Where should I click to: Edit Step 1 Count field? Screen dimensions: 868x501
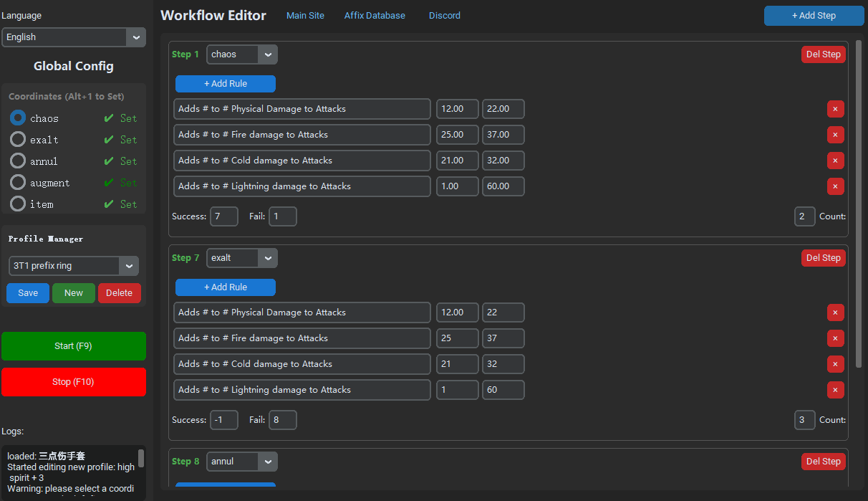tap(805, 216)
